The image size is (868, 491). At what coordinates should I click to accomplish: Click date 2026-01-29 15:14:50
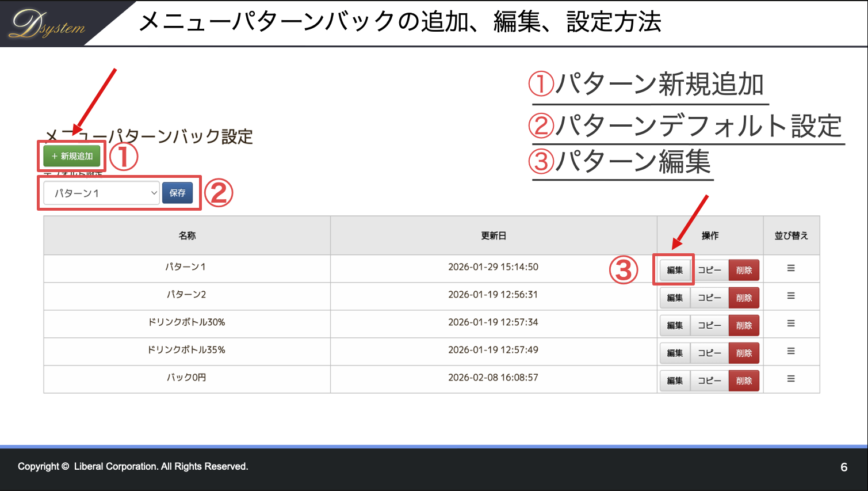coord(494,267)
